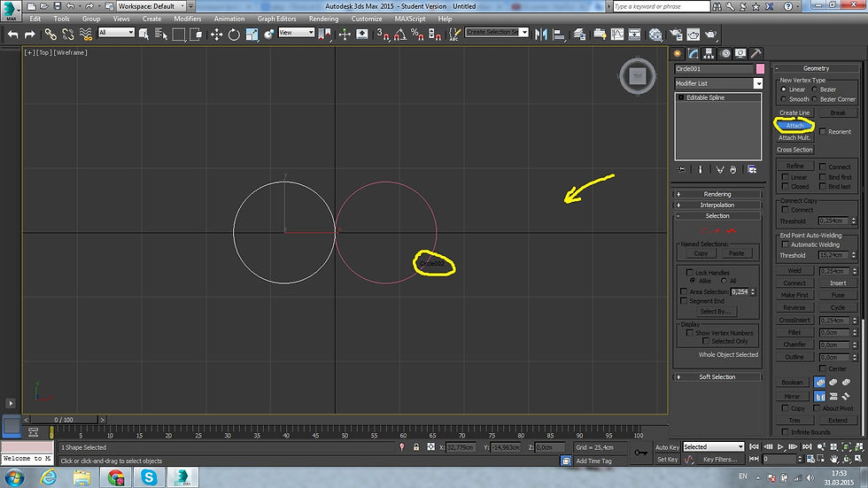868x488 pixels.
Task: Open Select by Name dialog icon
Action: [x=161, y=35]
